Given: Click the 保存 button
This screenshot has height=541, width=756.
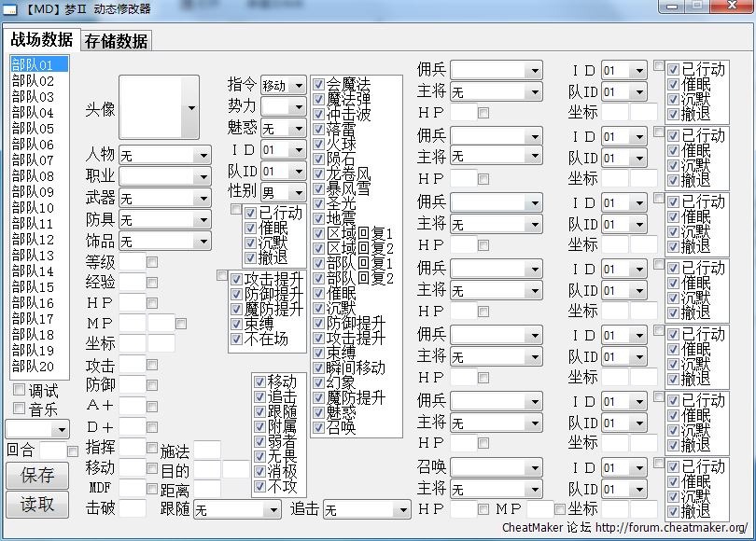Looking at the screenshot, I should (x=37, y=475).
